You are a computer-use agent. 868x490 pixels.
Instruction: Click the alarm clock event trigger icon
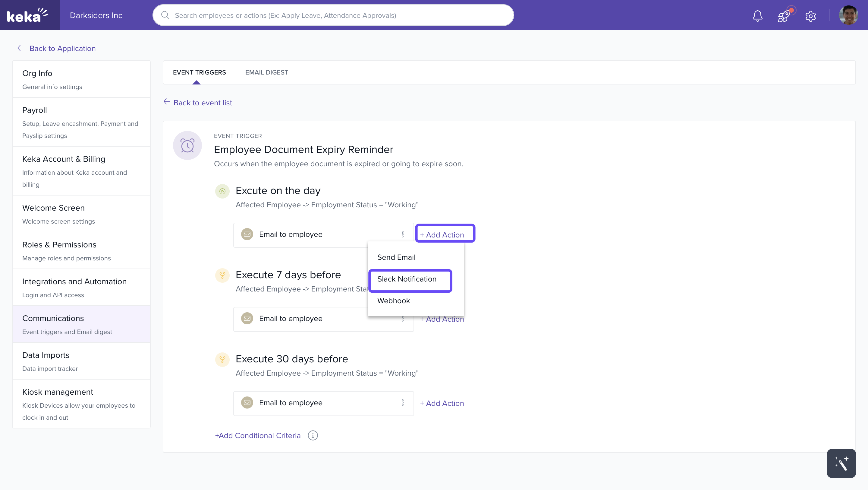[187, 145]
